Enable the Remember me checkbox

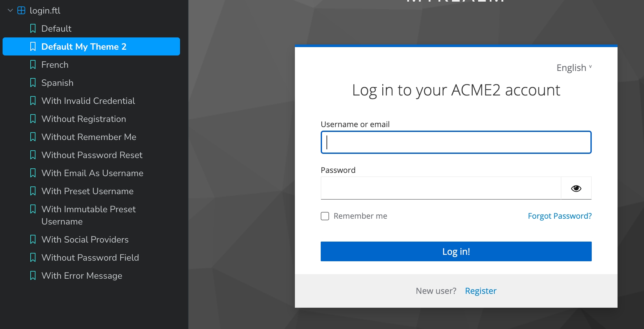(325, 216)
